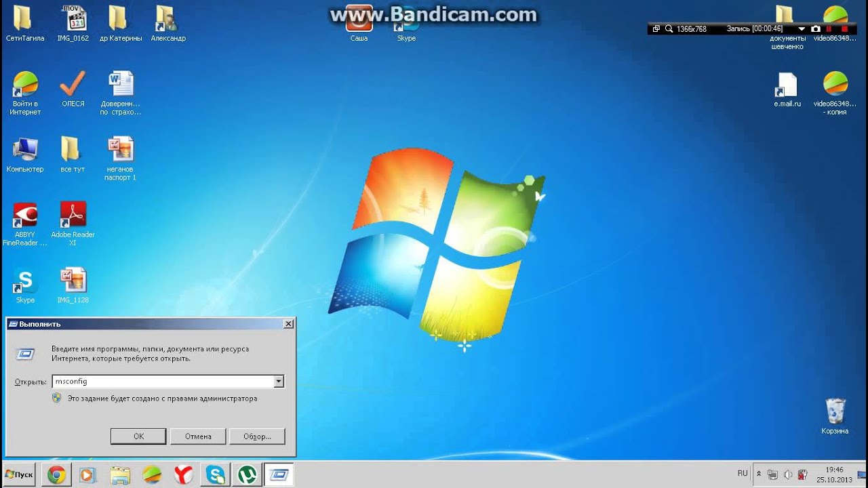This screenshot has height=488, width=868.
Task: Open Google Chrome from the taskbar
Action: (56, 475)
